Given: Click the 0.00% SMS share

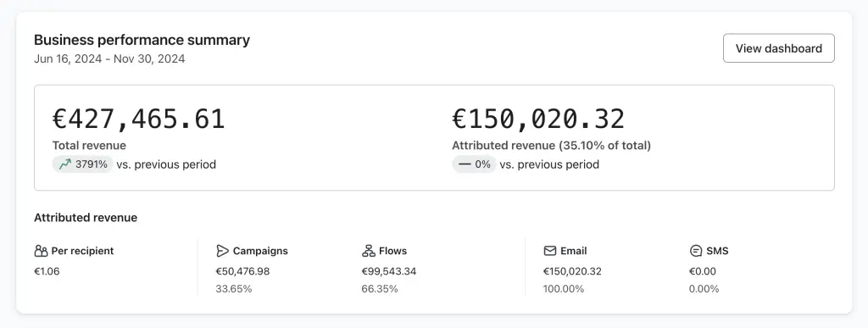Looking at the screenshot, I should coord(704,289).
